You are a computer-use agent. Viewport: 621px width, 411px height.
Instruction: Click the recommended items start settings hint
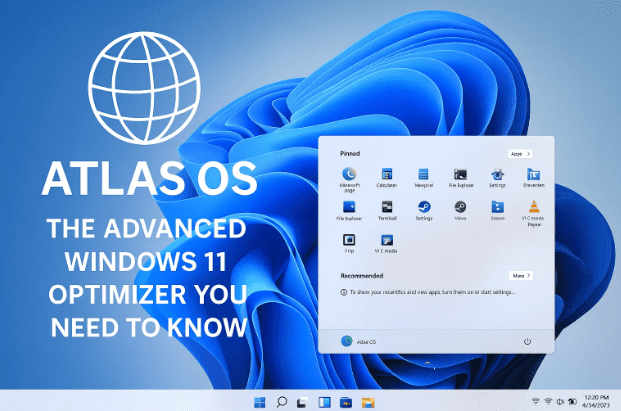(428, 292)
